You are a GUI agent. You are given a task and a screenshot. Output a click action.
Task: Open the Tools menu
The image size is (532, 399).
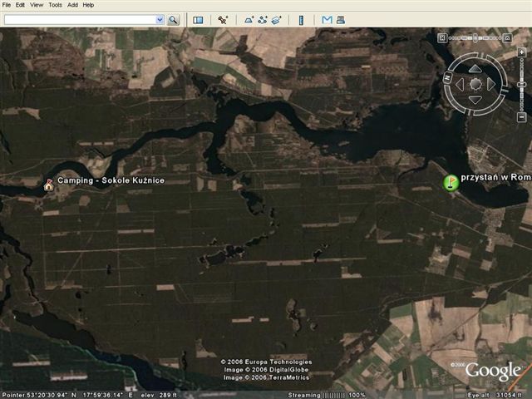55,5
